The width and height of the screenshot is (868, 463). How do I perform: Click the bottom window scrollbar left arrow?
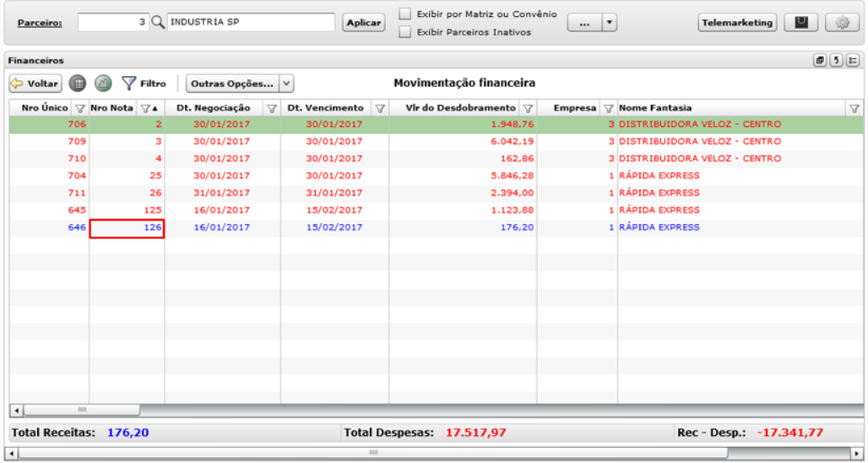pos(11,453)
